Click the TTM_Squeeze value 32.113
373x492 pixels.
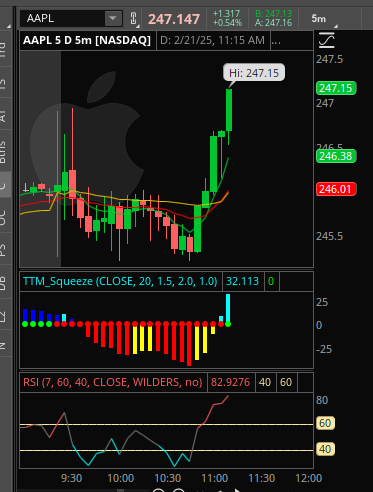pyautogui.click(x=242, y=281)
